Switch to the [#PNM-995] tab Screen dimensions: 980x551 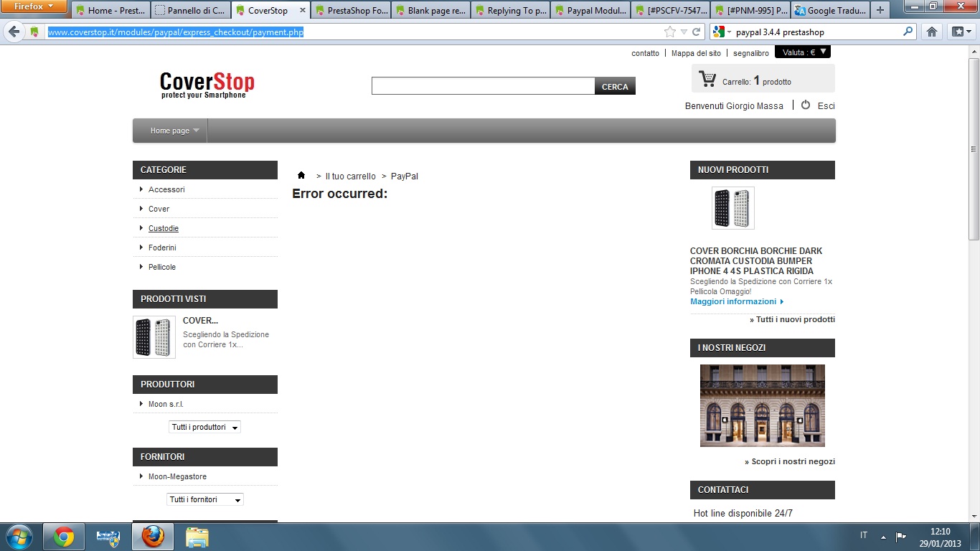750,10
